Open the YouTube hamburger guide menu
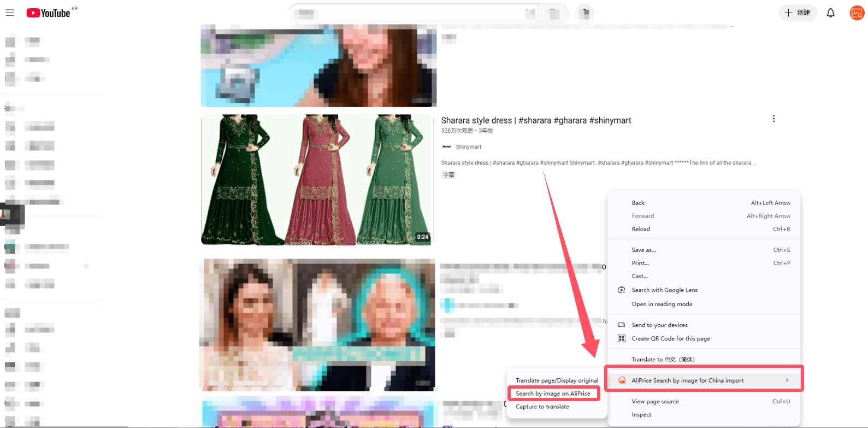Viewport: 868px width, 428px height. click(x=10, y=13)
